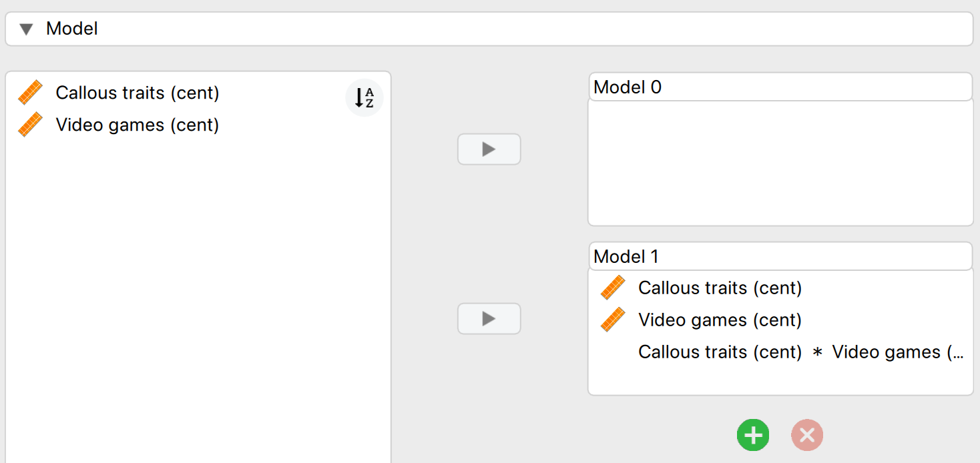The image size is (980, 463).
Task: Select the Callous traits * Video games interaction term
Action: (801, 352)
